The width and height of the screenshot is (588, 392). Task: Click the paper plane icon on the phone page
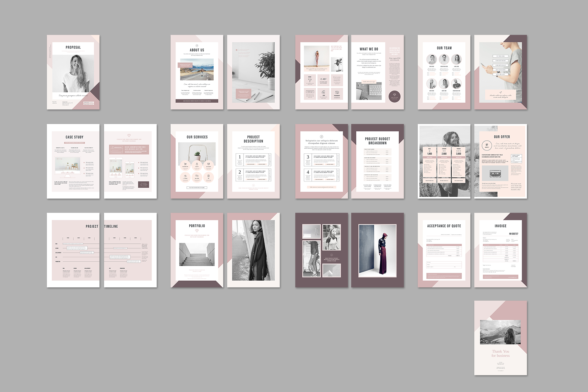pos(500,92)
